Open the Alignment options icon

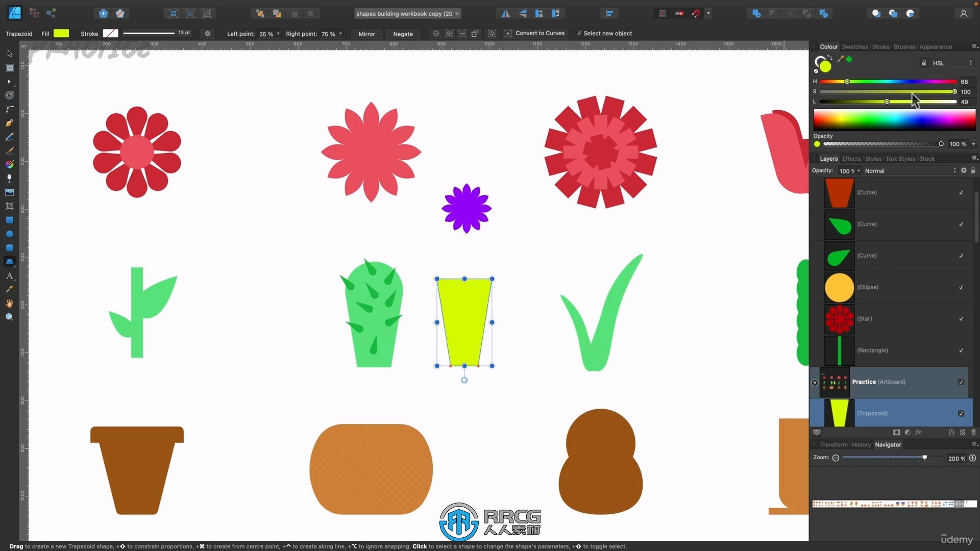(x=609, y=14)
